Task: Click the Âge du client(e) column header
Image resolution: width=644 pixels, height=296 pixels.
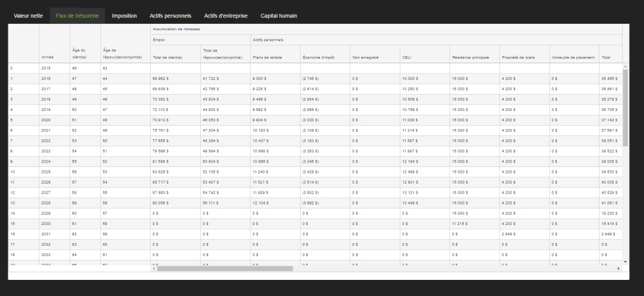Action: [85, 43]
